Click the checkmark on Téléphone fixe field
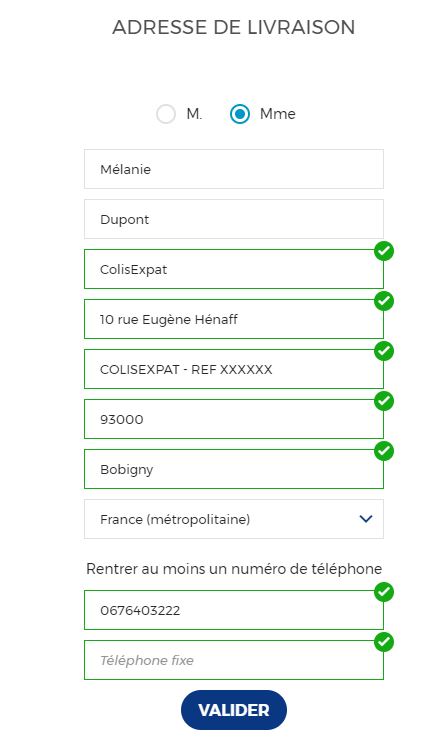Image resolution: width=427 pixels, height=742 pixels. click(x=384, y=642)
